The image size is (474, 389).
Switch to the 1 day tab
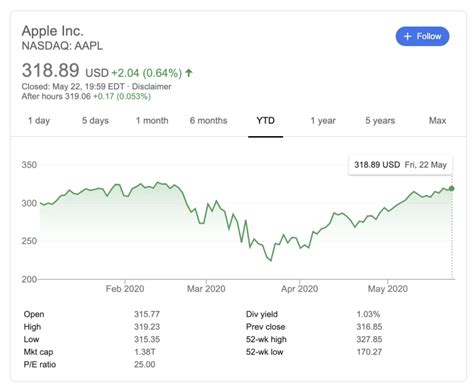(x=39, y=121)
